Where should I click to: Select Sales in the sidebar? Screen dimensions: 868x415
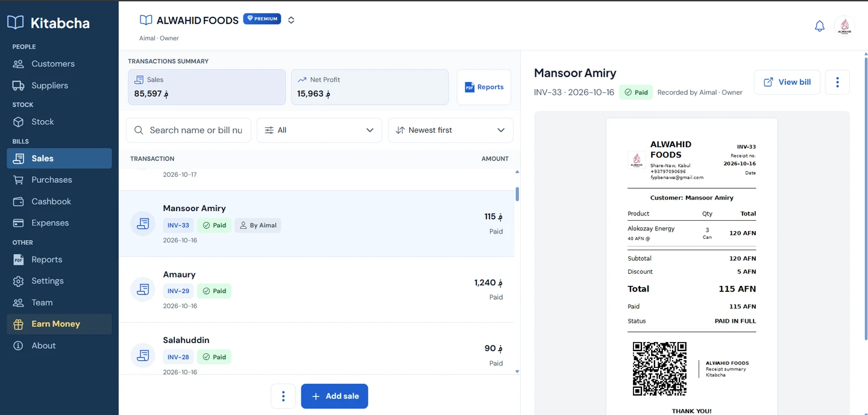(59, 158)
